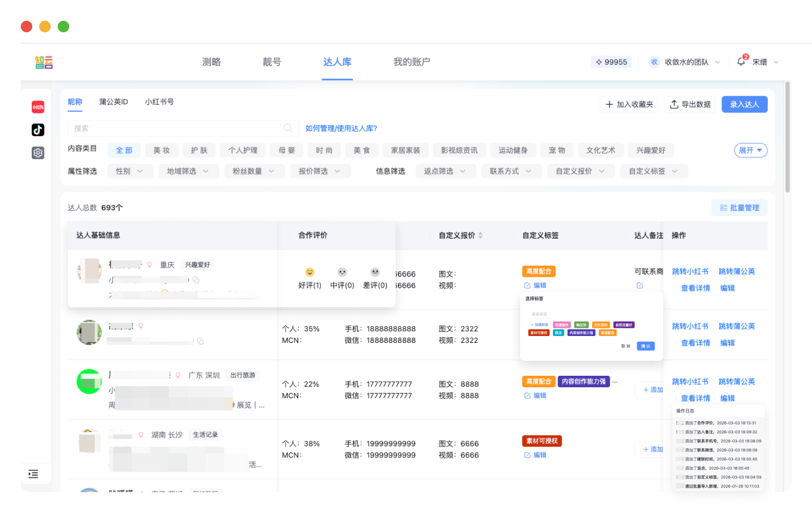Open the settings gear in left sidebar

coord(38,153)
